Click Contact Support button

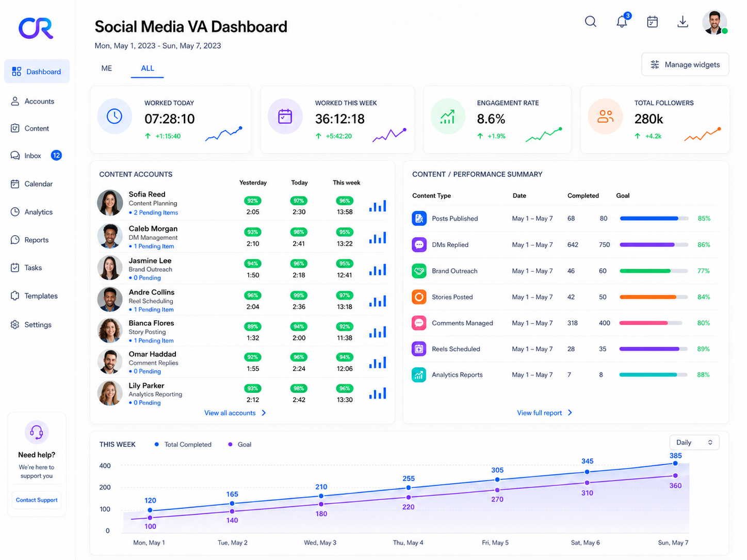click(37, 500)
